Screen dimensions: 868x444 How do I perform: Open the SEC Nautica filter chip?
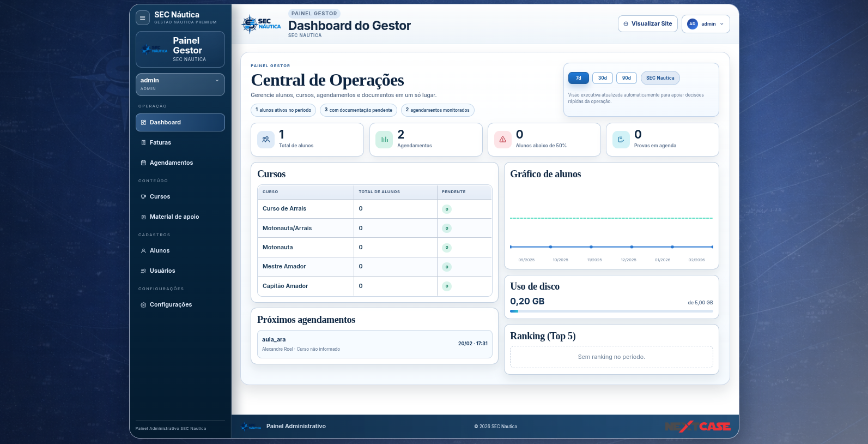(x=660, y=78)
